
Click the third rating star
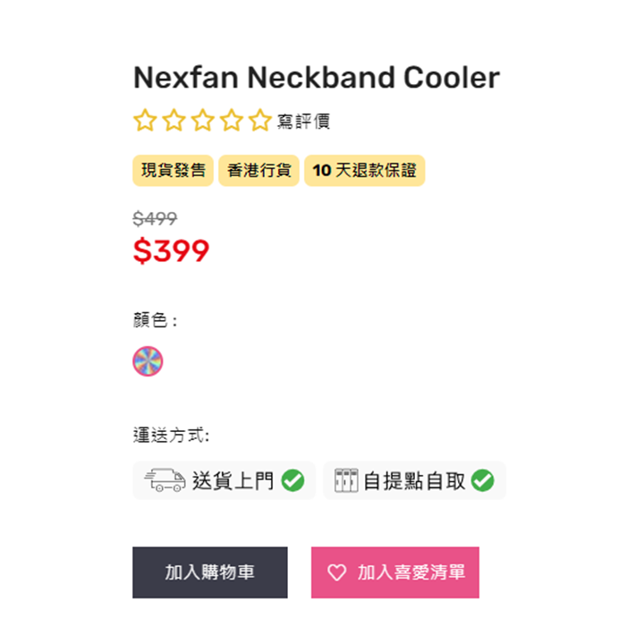click(202, 121)
